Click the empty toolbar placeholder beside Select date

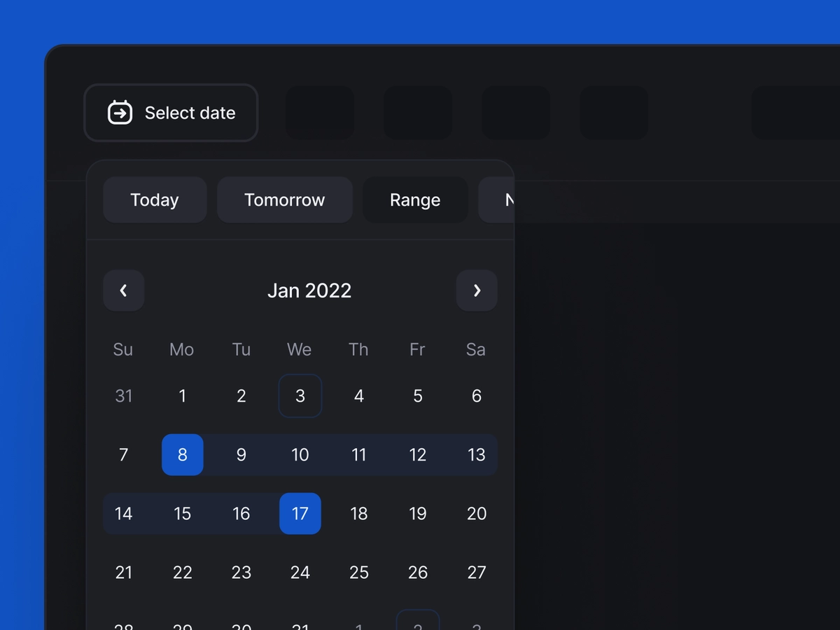(319, 112)
